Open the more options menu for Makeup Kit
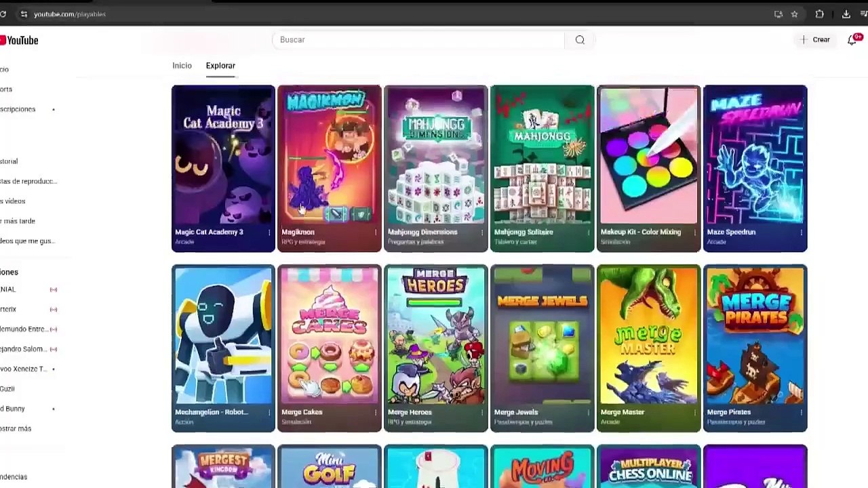This screenshot has width=868, height=488. coord(695,232)
